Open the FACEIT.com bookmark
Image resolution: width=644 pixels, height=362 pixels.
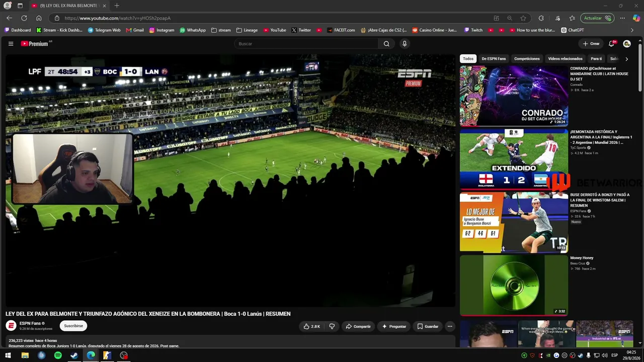(341, 30)
